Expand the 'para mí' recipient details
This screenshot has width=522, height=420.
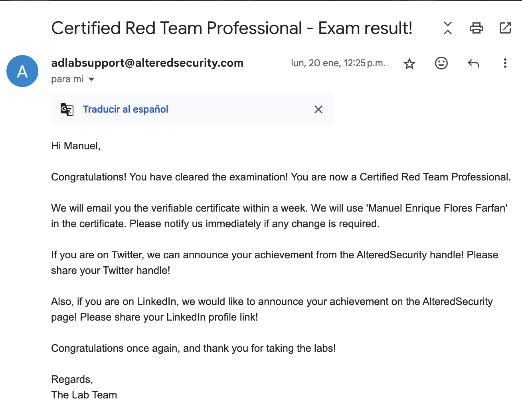(x=91, y=79)
